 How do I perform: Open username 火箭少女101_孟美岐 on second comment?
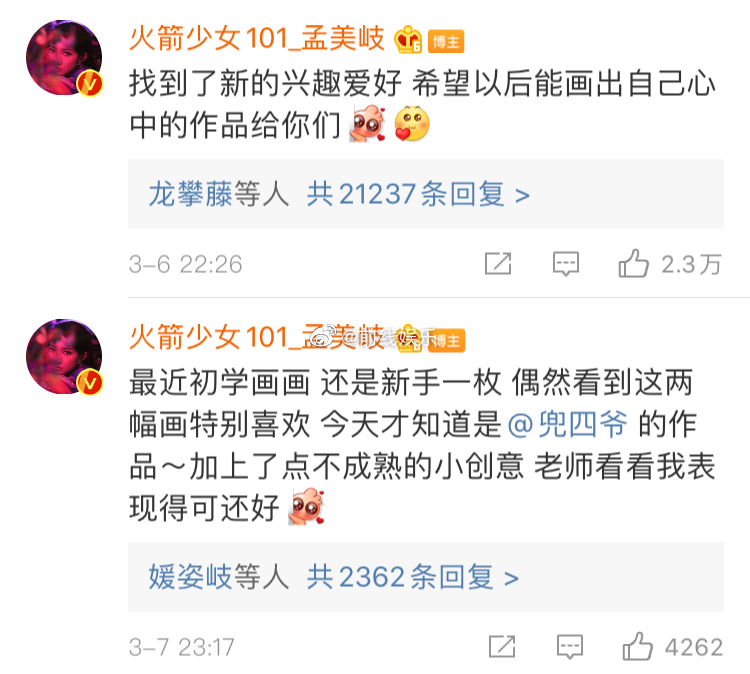click(257, 338)
